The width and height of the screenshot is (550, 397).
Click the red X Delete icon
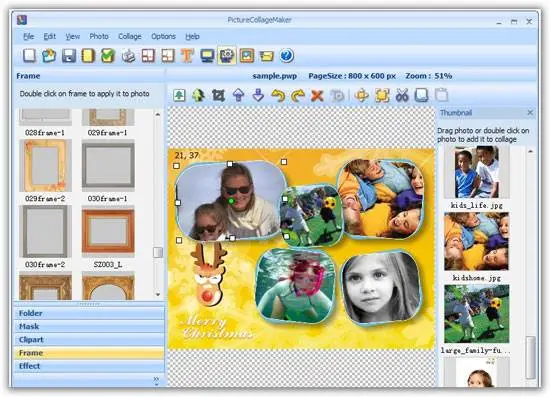(317, 95)
